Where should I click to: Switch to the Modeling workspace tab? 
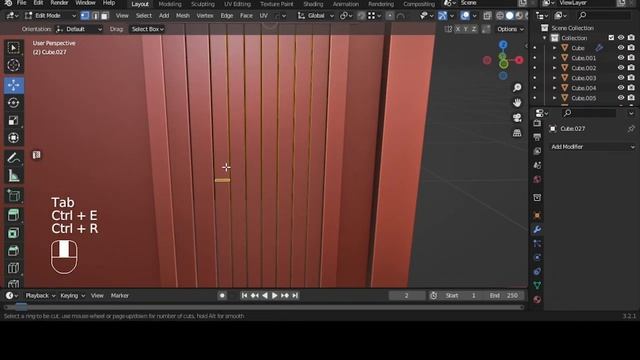tap(170, 4)
